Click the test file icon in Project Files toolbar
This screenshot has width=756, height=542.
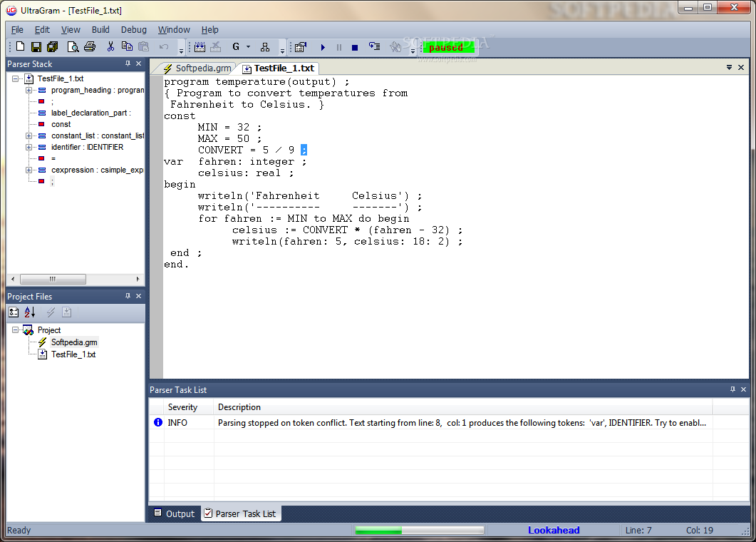66,312
